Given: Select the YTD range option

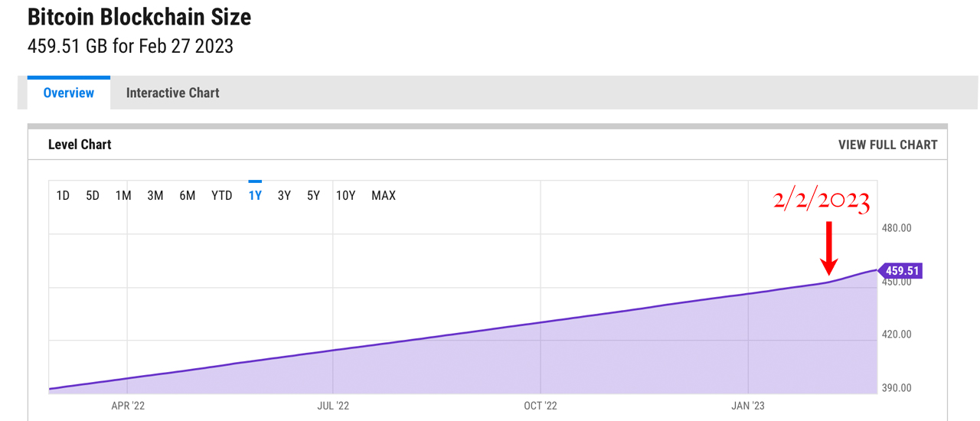Looking at the screenshot, I should (x=221, y=195).
